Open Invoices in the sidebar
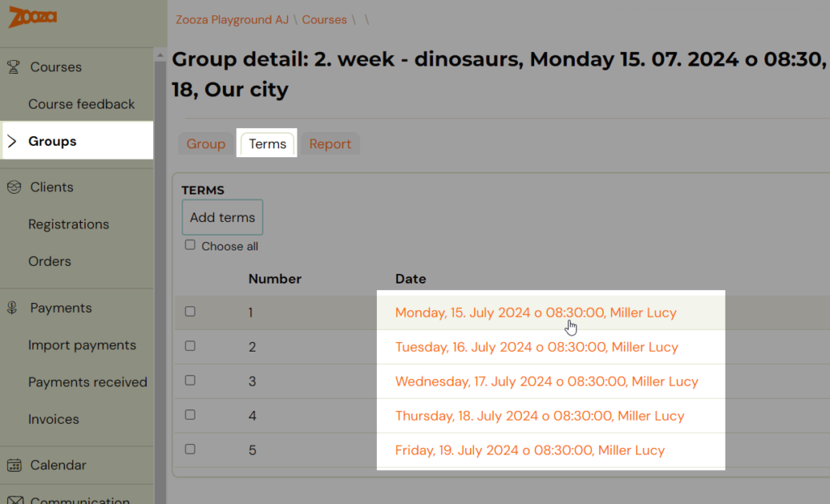Viewport: 830px width, 504px height. click(x=53, y=419)
